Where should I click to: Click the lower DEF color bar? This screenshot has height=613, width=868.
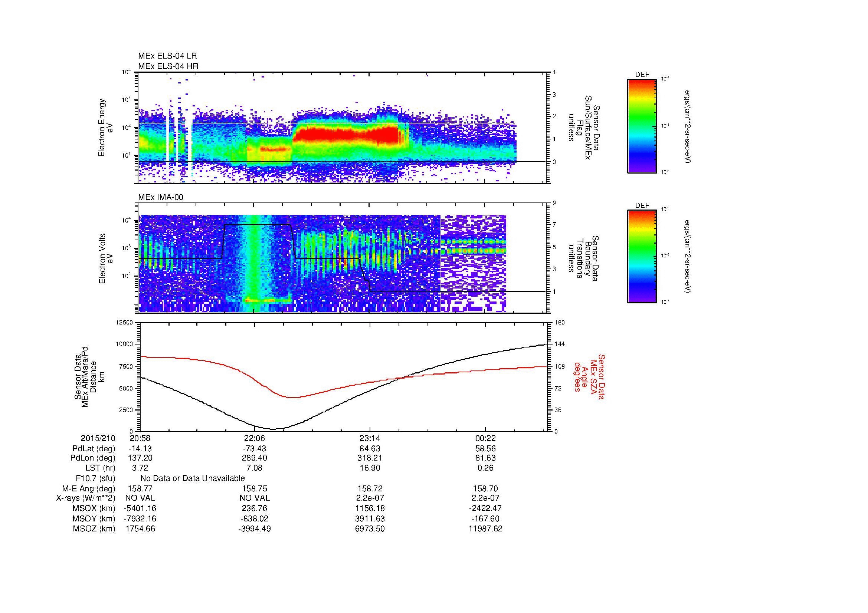coord(642,257)
